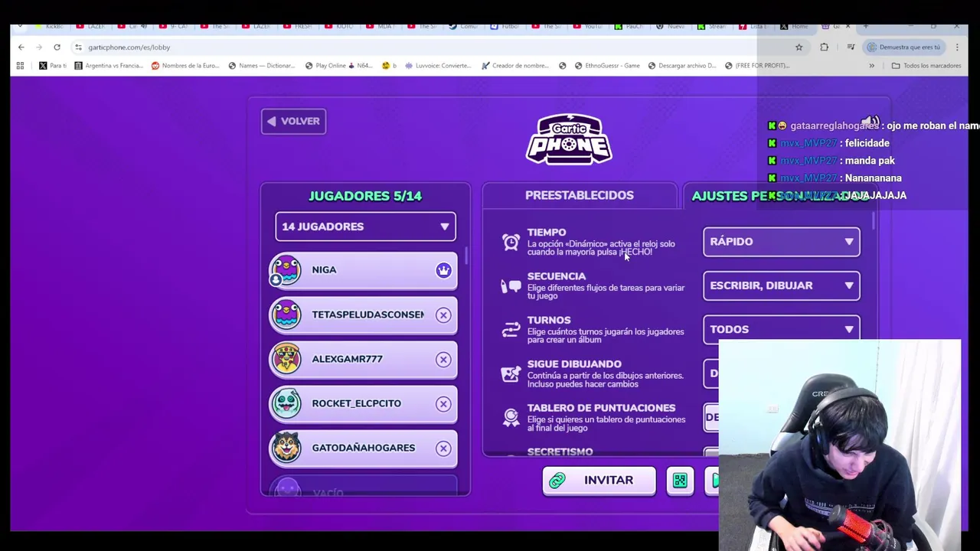This screenshot has width=980, height=551.
Task: Open the browser extensions puzzle icon
Action: (x=824, y=47)
